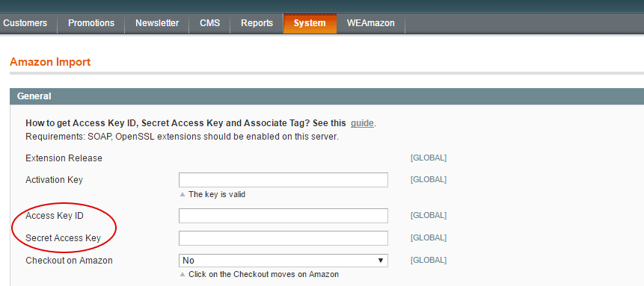Screen dimensions: 644x286
Task: Click the Secret Access Key input field
Action: tap(283, 238)
